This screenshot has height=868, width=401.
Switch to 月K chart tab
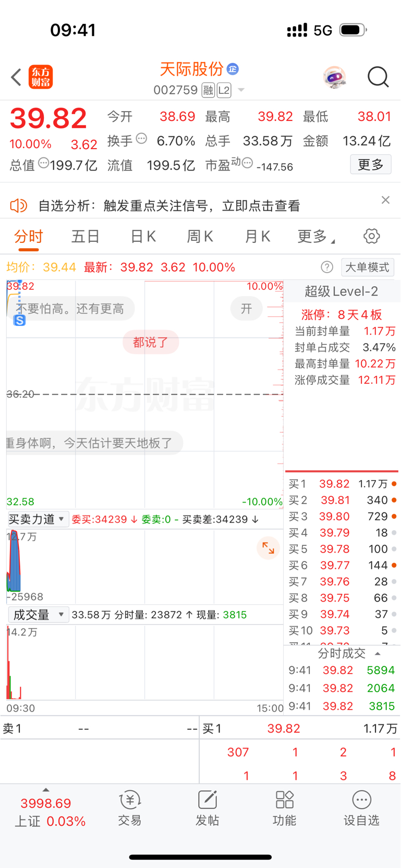point(257,237)
